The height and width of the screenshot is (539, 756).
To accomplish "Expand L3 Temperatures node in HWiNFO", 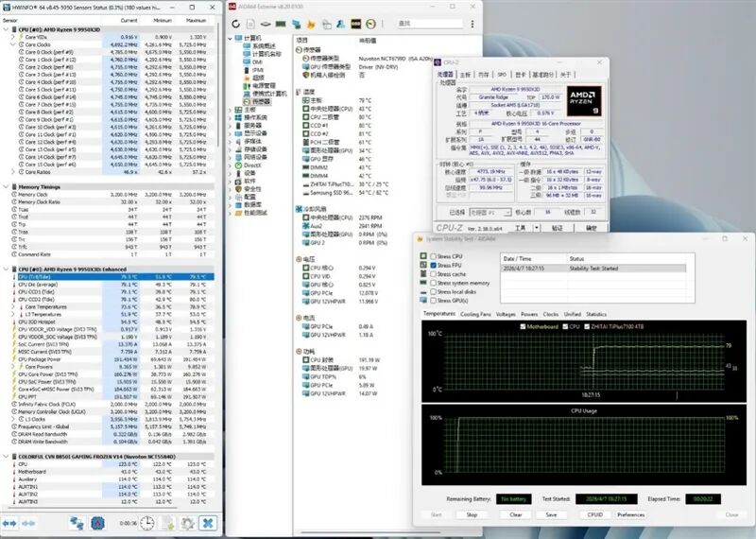I will click(13, 314).
